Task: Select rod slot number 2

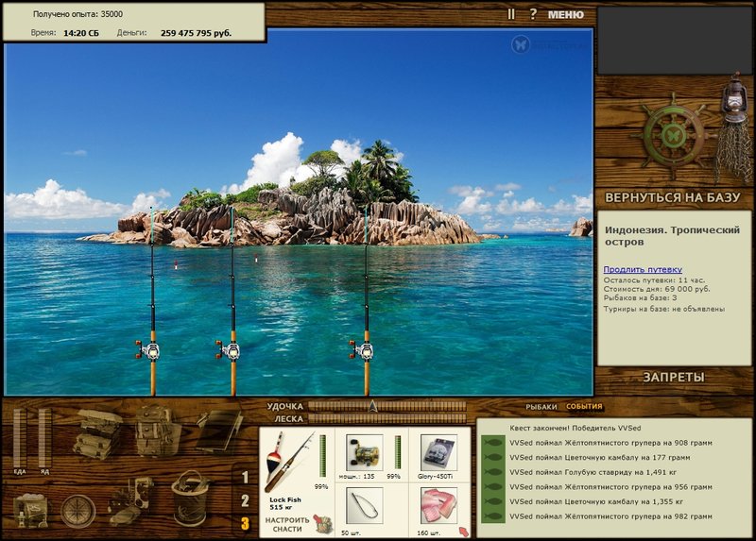Action: tap(245, 500)
